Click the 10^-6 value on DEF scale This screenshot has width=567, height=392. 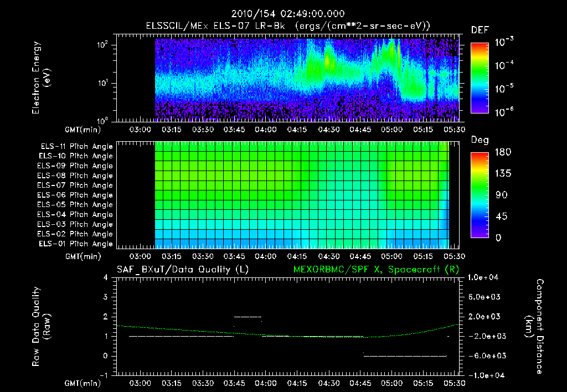[x=504, y=112]
